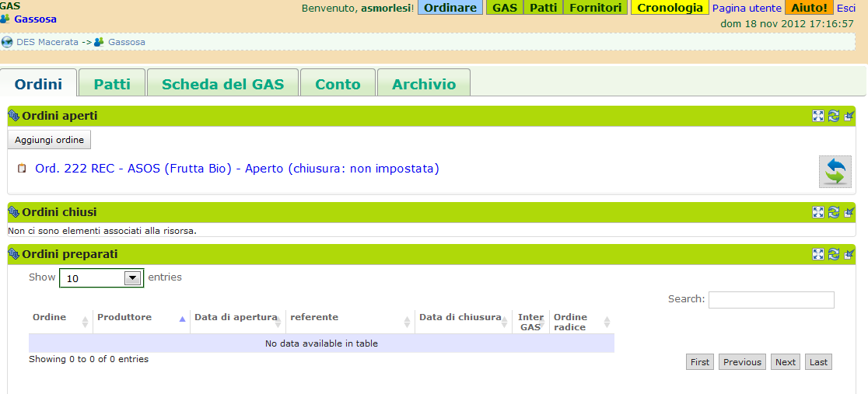
Task: Open order Ord. 222 REC - ASOS link
Action: pyautogui.click(x=237, y=169)
